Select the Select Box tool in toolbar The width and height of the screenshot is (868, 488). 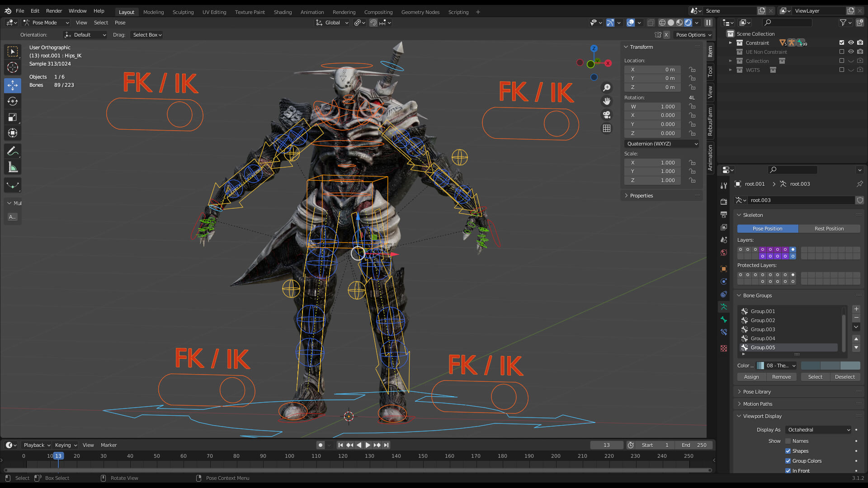point(13,52)
